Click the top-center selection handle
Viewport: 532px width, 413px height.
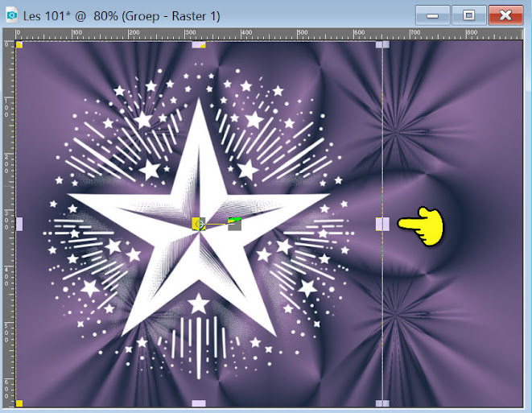pos(199,45)
